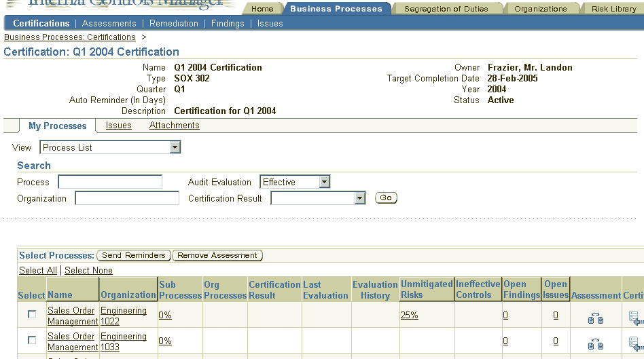644x359 pixels.
Task: Open the Risk Library tab
Action: coord(613,9)
